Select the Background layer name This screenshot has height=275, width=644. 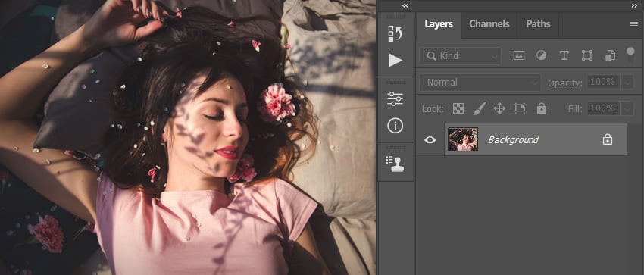[x=513, y=139]
